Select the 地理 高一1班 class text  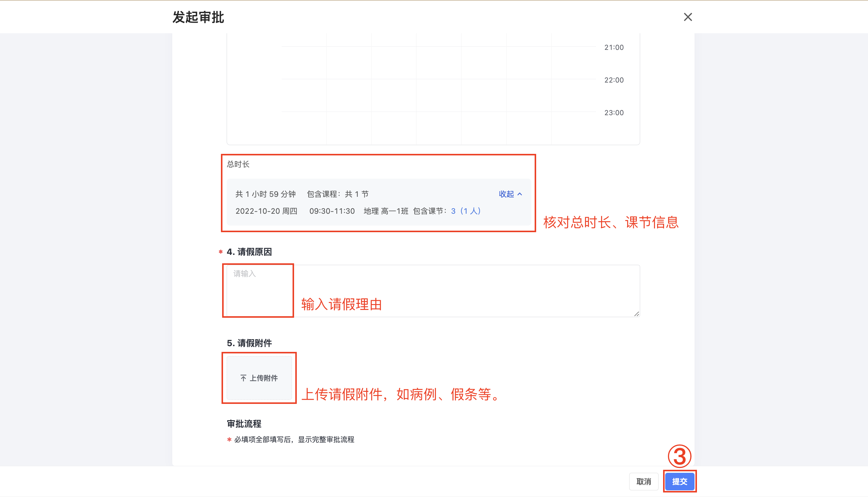386,211
